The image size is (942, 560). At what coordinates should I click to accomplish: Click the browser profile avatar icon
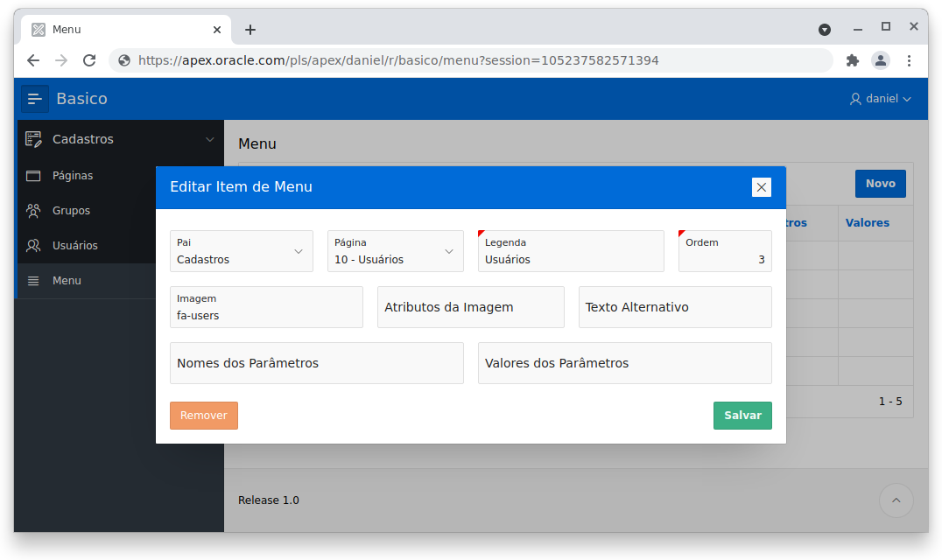pos(880,60)
